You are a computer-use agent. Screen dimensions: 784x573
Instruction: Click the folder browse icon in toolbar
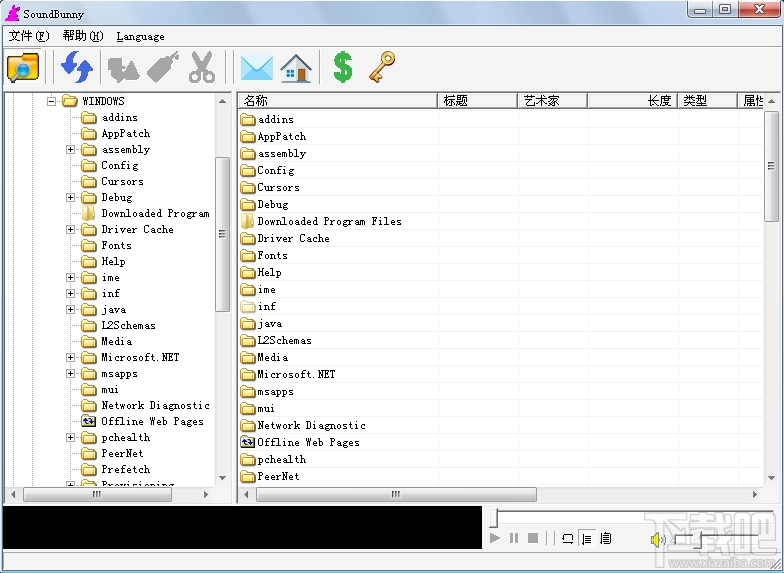click(x=23, y=67)
